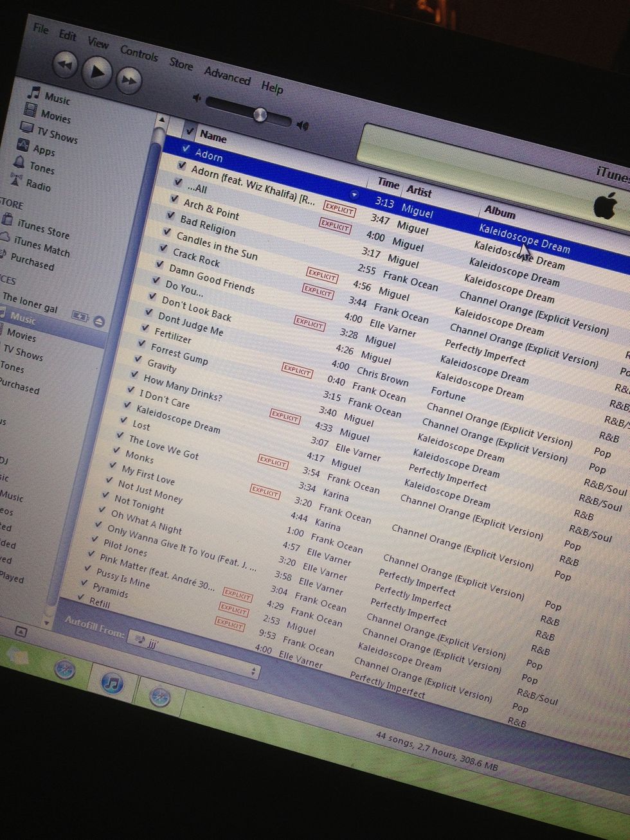Click the sidebar scrollbar up arrow

pos(162,120)
